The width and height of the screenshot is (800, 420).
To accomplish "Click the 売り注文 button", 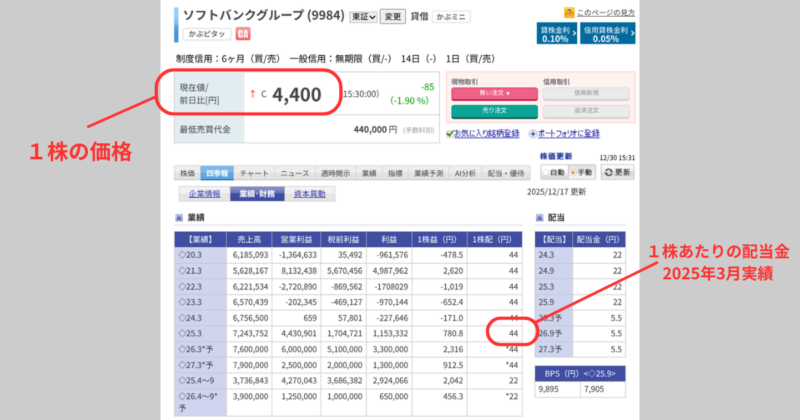I will click(493, 109).
